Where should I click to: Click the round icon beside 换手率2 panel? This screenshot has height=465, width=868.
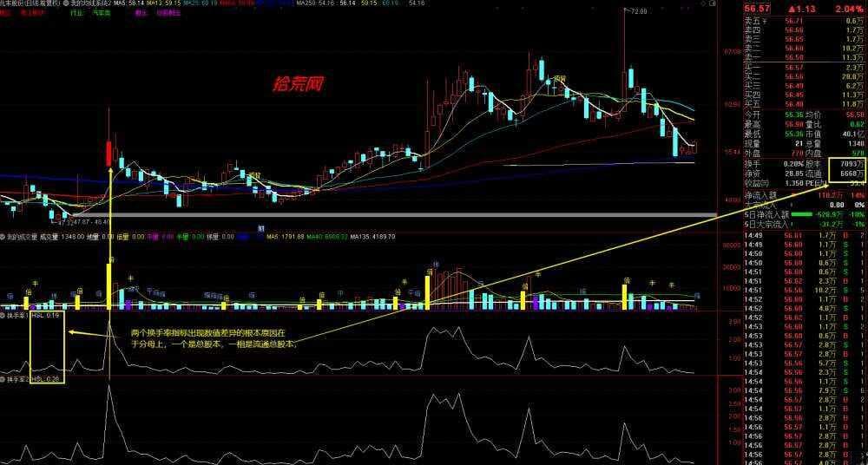tap(3, 380)
